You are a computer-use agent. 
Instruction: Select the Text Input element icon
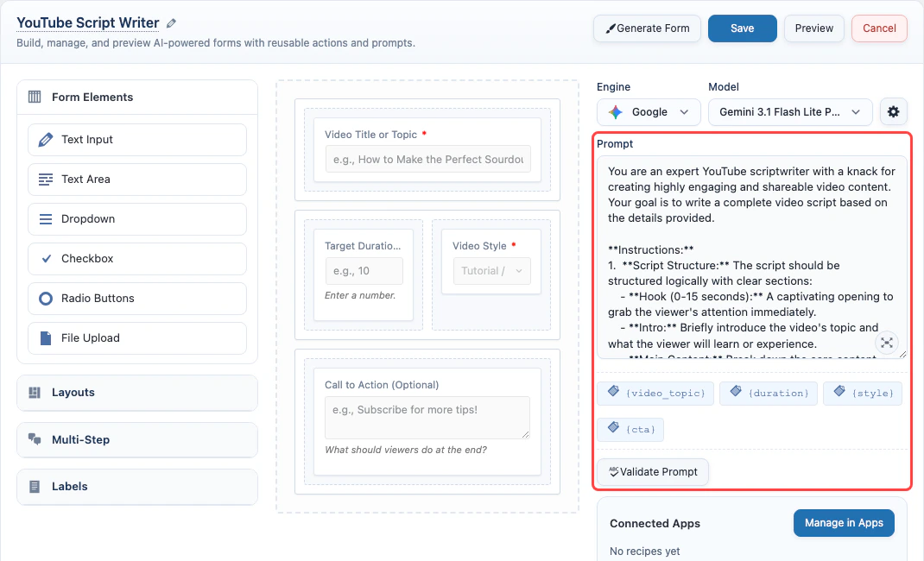(45, 139)
